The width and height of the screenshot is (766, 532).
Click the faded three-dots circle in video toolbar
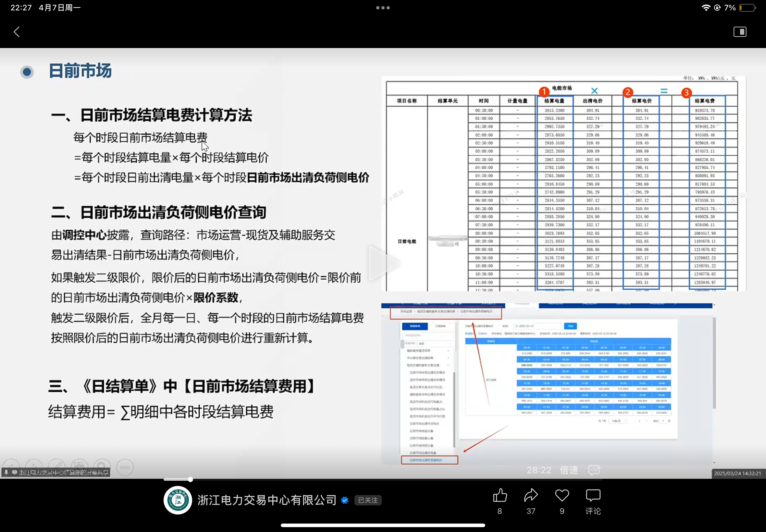[x=125, y=467]
